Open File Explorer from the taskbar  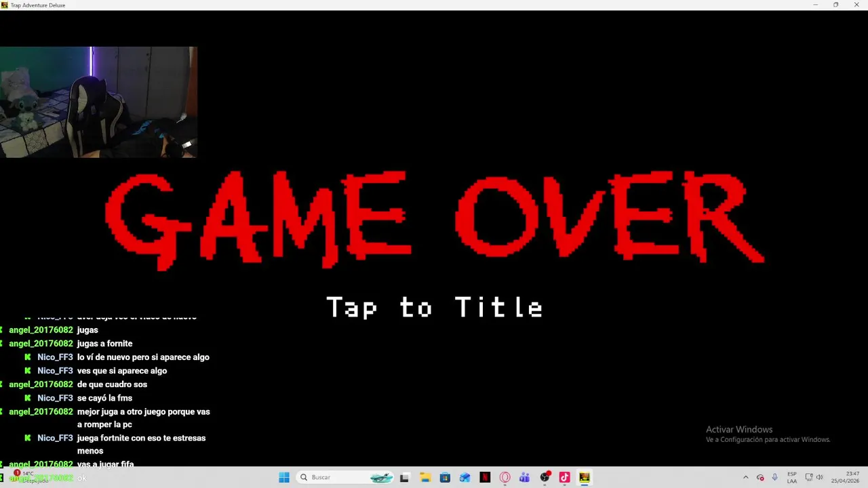coord(425,477)
